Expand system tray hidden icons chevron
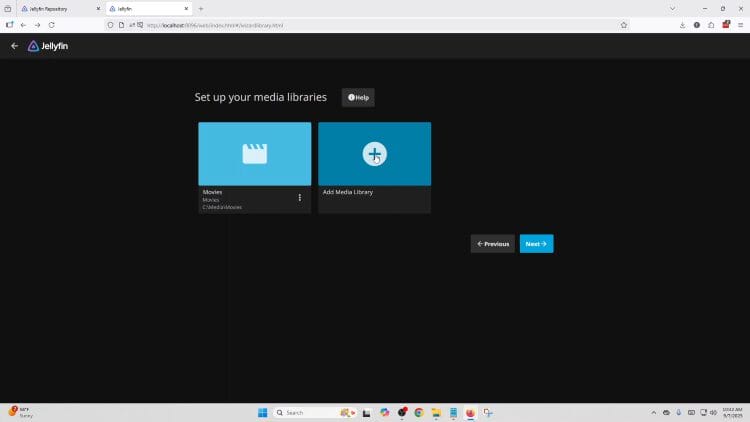The width and height of the screenshot is (750, 422). [x=654, y=412]
